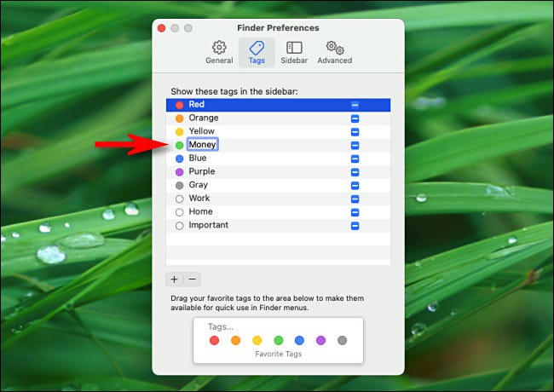Toggle sidebar checkbox for Red tag

(355, 105)
